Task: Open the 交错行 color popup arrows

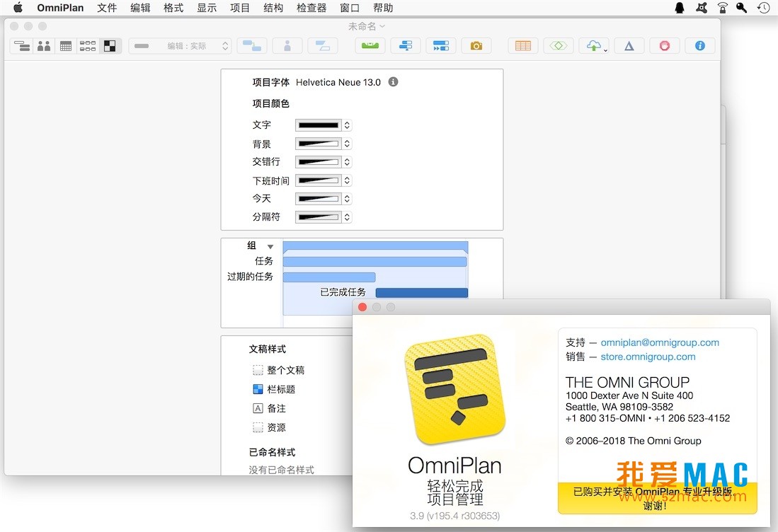Action: tap(347, 161)
